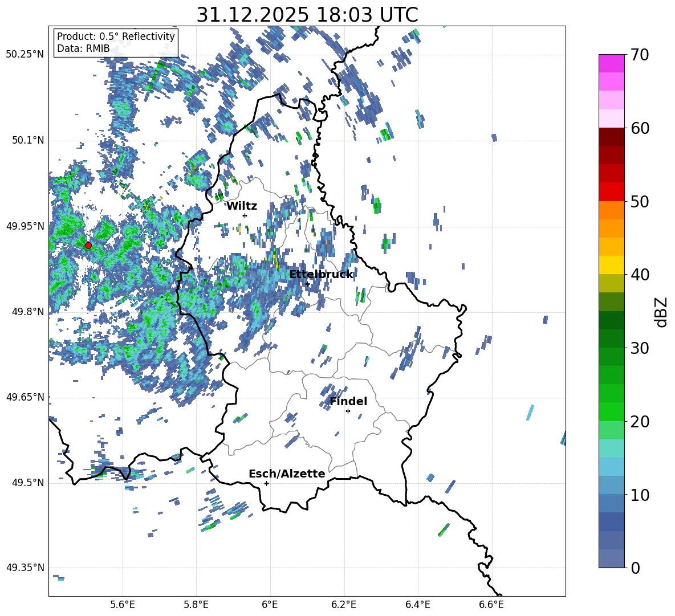Click the 50 value on colorbar

point(640,201)
